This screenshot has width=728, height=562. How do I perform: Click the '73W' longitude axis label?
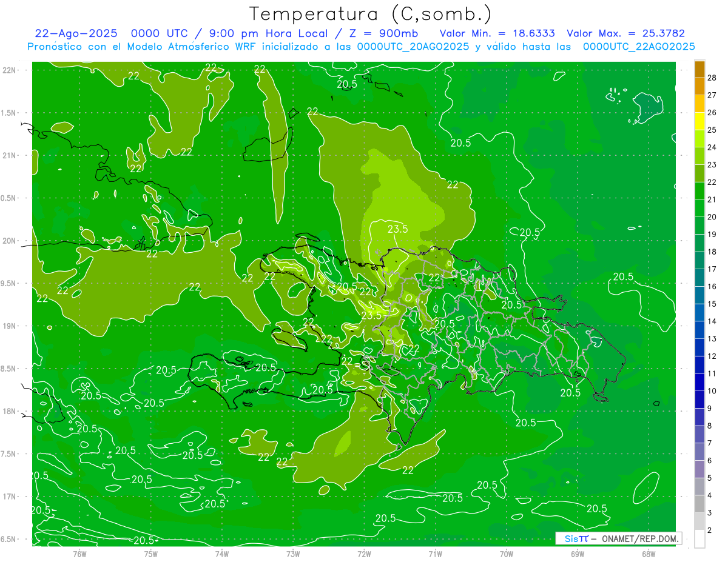tap(293, 554)
